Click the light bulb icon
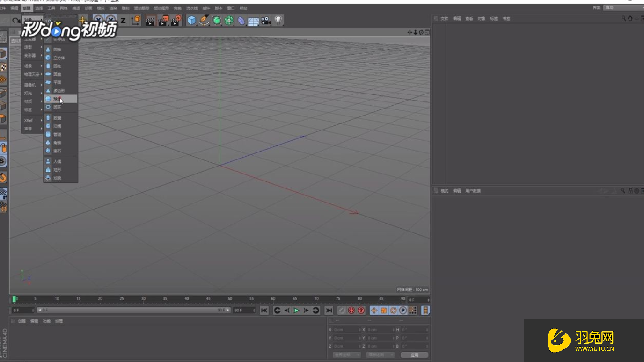Screen dimensions: 644x362 tap(278, 20)
